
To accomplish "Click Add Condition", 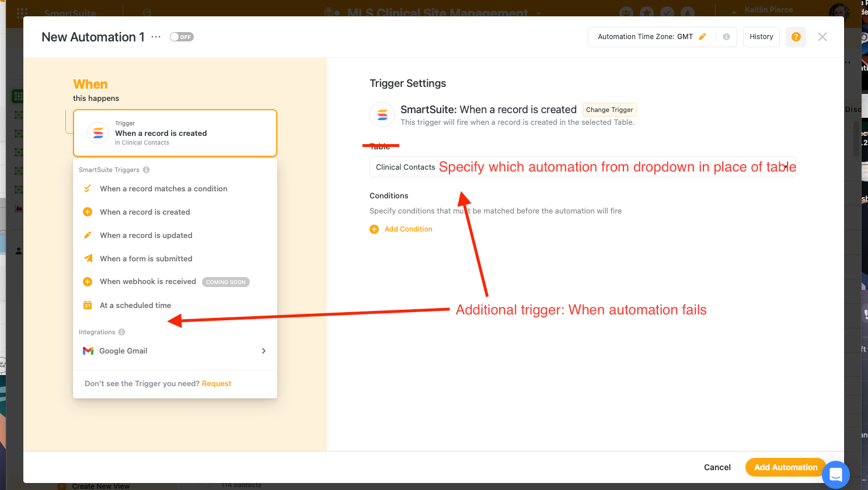I will [409, 229].
